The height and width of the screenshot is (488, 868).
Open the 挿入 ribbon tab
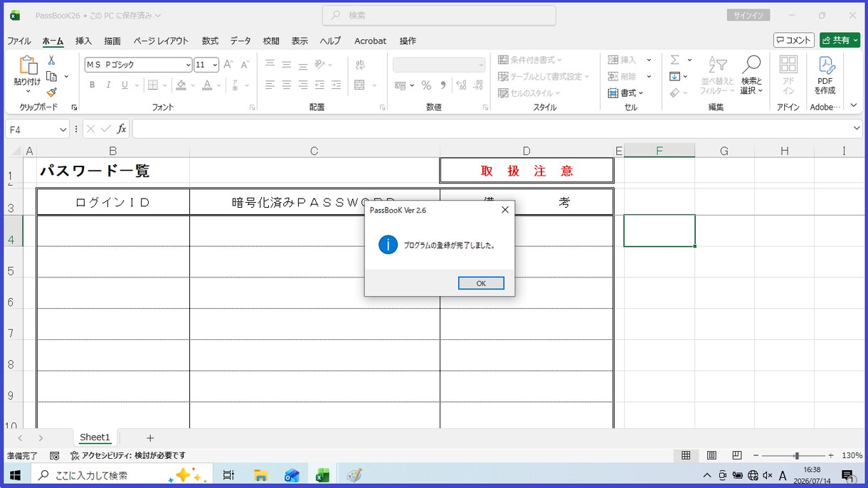(x=84, y=41)
